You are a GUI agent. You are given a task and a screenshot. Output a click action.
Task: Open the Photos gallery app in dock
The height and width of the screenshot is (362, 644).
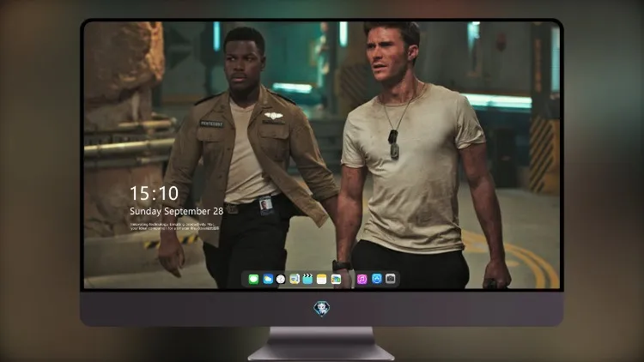point(336,279)
